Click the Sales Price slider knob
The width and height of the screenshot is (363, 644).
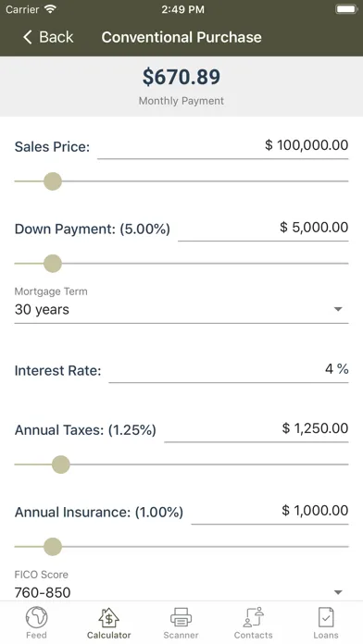coord(53,181)
